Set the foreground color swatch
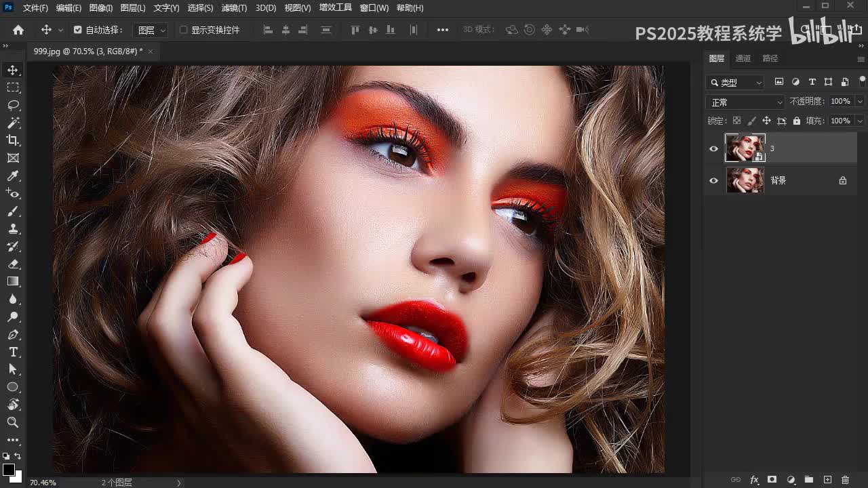The image size is (868, 488). coord(8,470)
